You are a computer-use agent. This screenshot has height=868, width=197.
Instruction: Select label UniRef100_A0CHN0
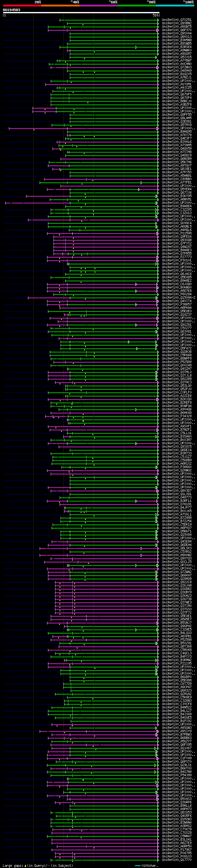click(177, 64)
